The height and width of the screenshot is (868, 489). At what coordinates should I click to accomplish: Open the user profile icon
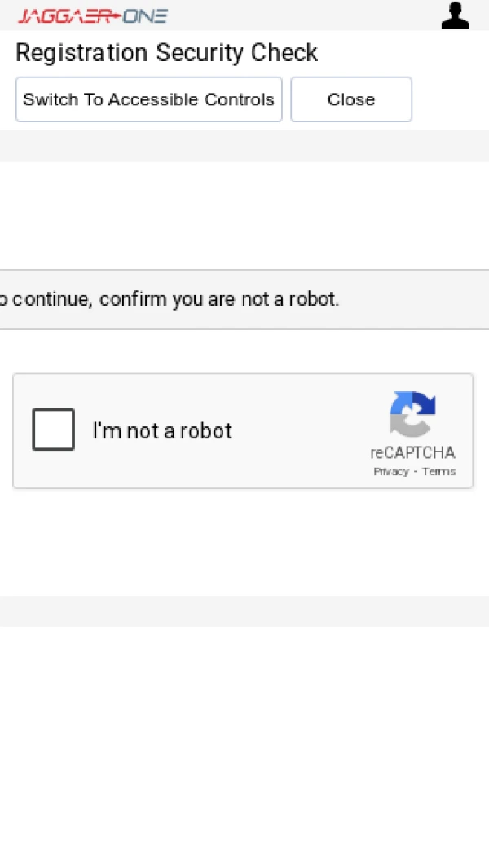[x=455, y=15]
